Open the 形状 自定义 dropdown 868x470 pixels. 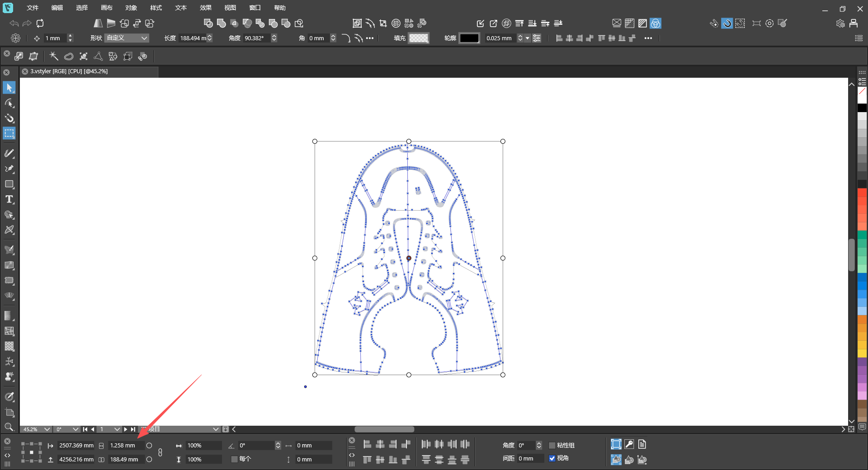(127, 38)
